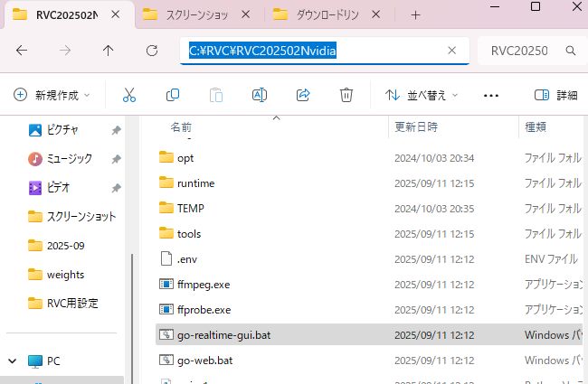Navigate back with the left arrow
Viewport: 588px width, 384px height.
(x=23, y=51)
